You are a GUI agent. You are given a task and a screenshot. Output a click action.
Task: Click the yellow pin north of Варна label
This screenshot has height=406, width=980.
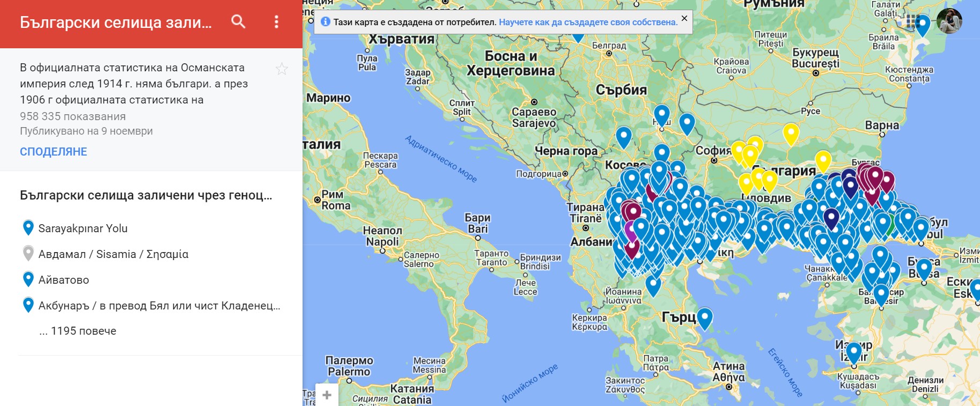[x=791, y=133]
